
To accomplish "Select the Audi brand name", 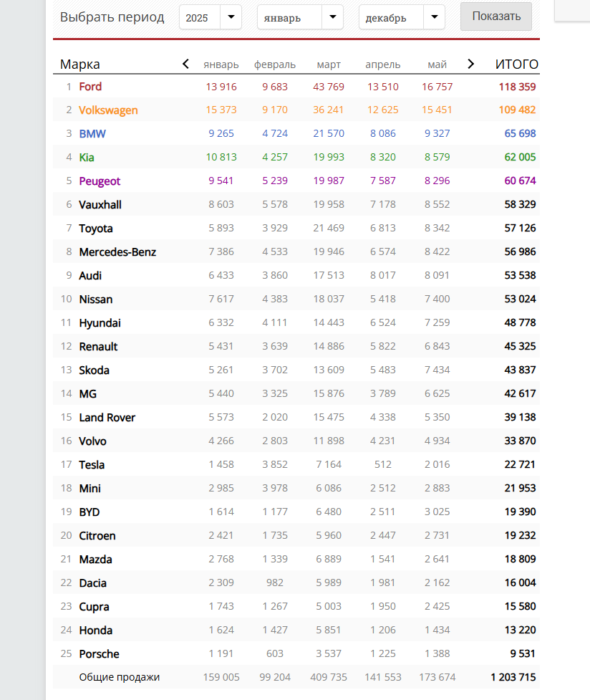I will click(x=90, y=276).
